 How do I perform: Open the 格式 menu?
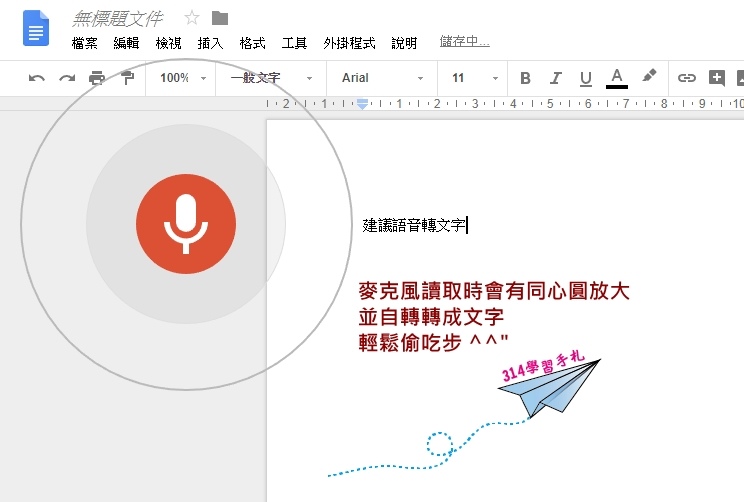[252, 43]
